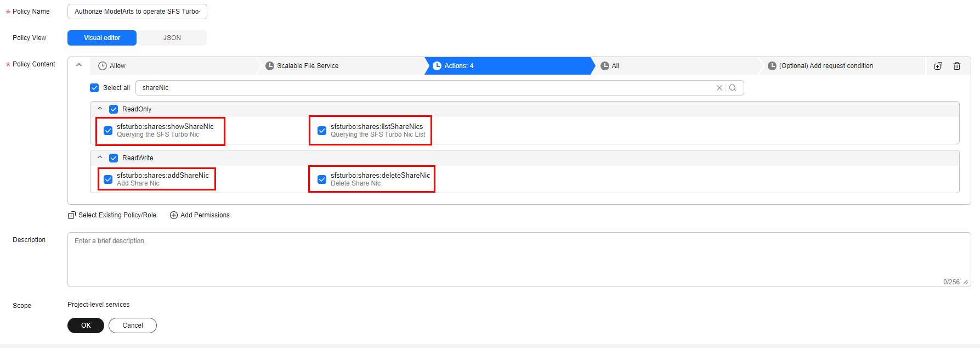Uncheck sfsturbo:shares:deleteShareNic checkbox
The width and height of the screenshot is (980, 348).
(x=322, y=179)
